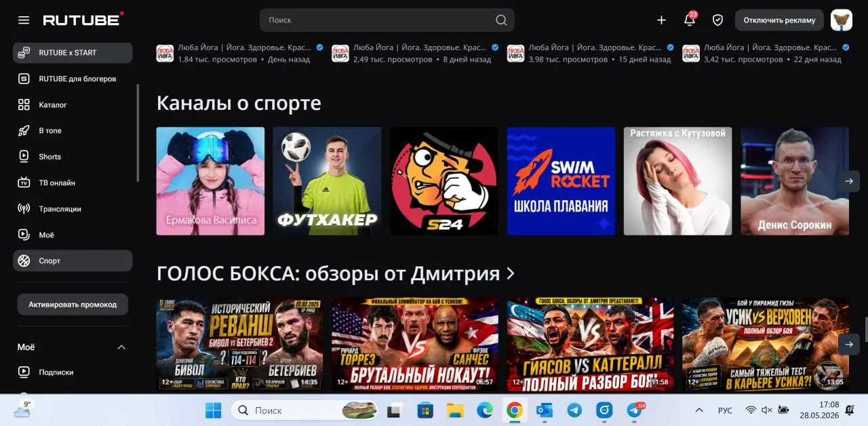Viewport: 868px width, 426px height.
Task: Play the Гиясов vs Каттералл video
Action: (590, 344)
